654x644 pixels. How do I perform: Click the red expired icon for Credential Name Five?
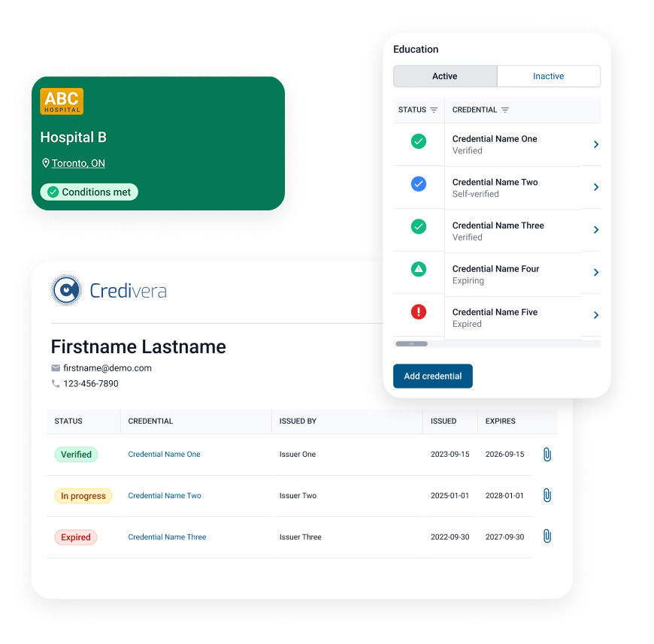coord(417,312)
